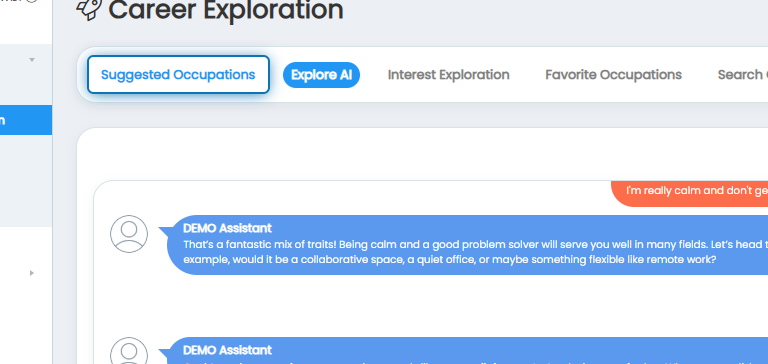768x364 pixels.
Task: Click the first DEMO Assistant avatar icon
Action: (x=129, y=234)
